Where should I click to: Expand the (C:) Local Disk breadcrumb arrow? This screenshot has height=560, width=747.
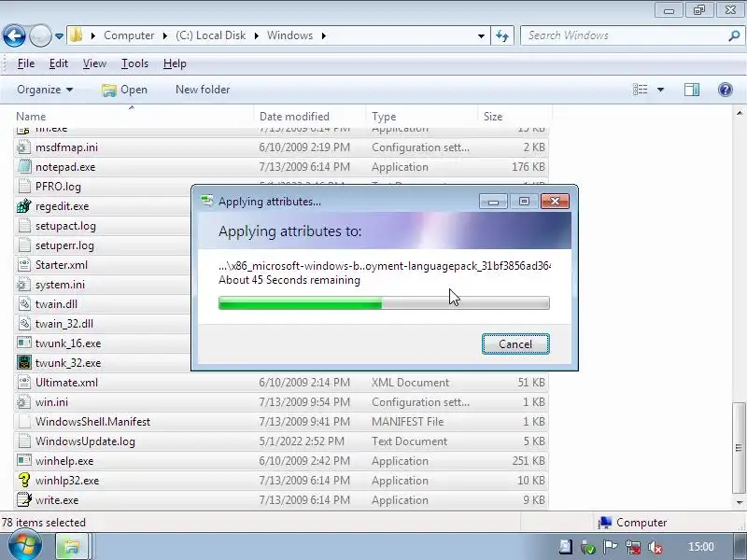(x=256, y=35)
